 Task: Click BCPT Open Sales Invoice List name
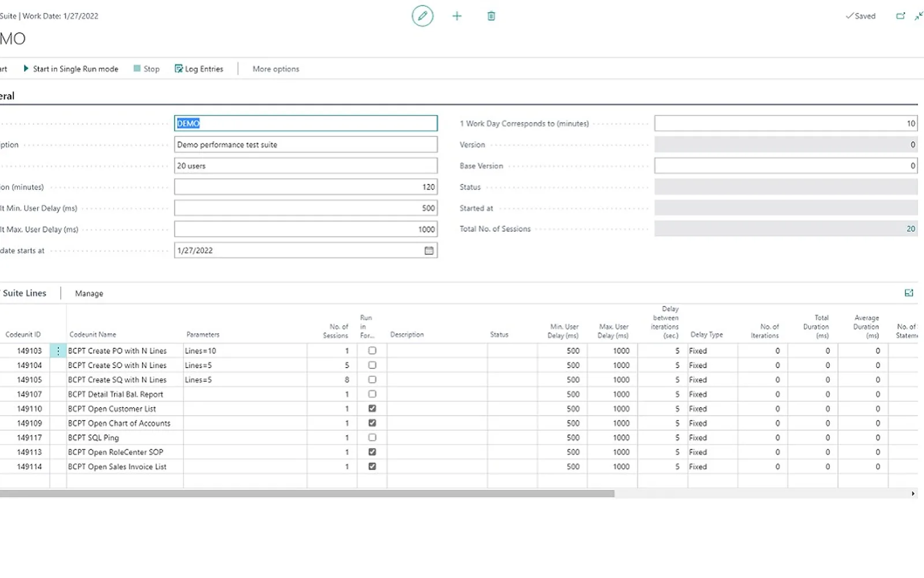click(x=117, y=466)
